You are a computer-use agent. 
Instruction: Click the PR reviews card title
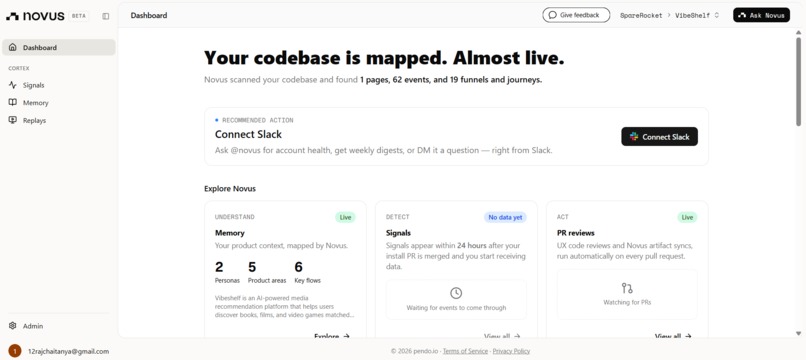click(576, 233)
